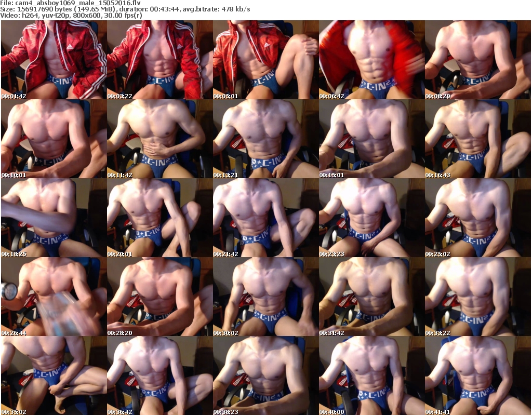Select the 00:31:42 thumbnail
The height and width of the screenshot is (415, 532).
click(x=371, y=297)
